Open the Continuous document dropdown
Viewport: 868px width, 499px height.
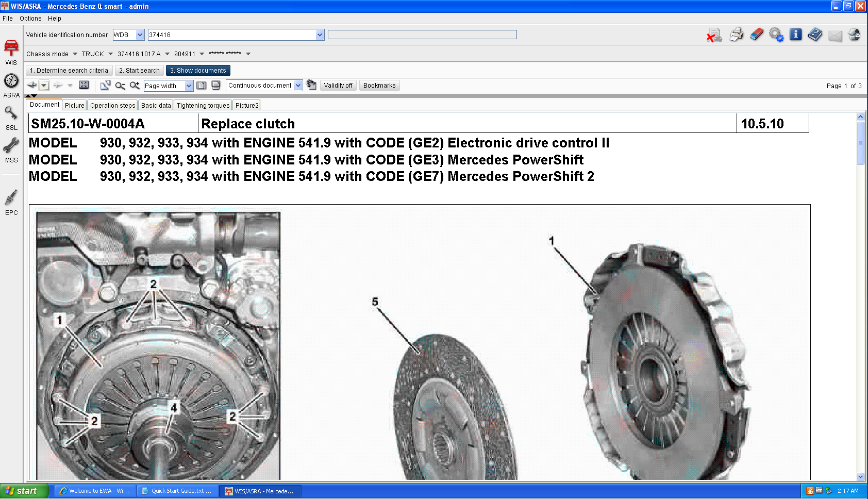pyautogui.click(x=298, y=86)
